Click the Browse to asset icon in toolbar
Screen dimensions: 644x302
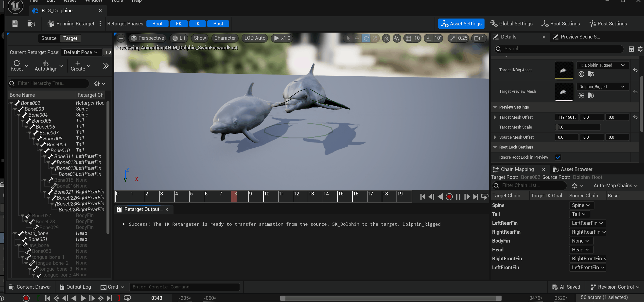(31, 24)
